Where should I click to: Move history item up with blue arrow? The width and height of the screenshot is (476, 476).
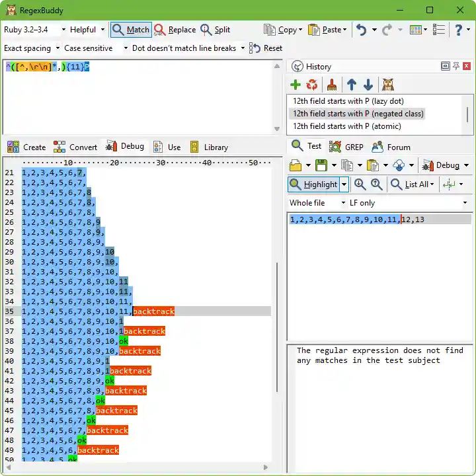click(x=352, y=85)
